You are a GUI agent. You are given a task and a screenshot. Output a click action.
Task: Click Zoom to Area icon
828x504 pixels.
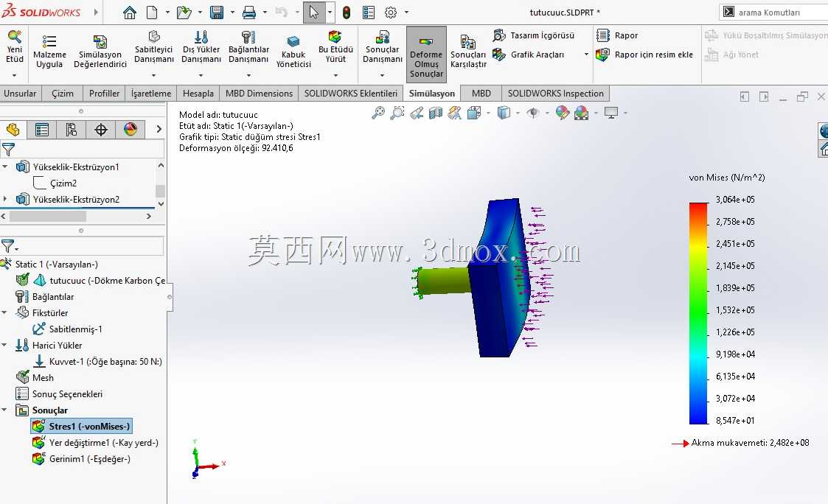397,113
